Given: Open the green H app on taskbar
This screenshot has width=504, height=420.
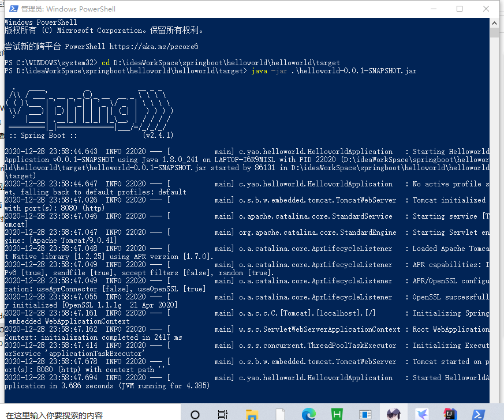Looking at the screenshot, I should pyautogui.click(x=337, y=414).
